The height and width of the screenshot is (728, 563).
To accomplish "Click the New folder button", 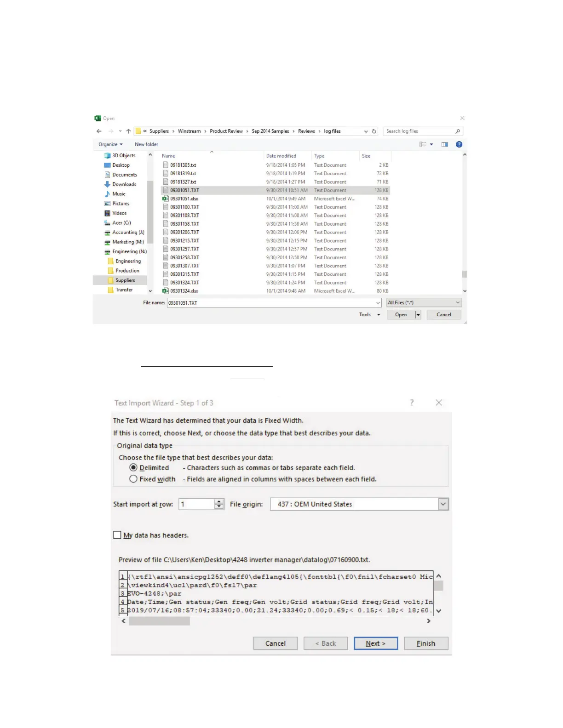I will tap(146, 144).
